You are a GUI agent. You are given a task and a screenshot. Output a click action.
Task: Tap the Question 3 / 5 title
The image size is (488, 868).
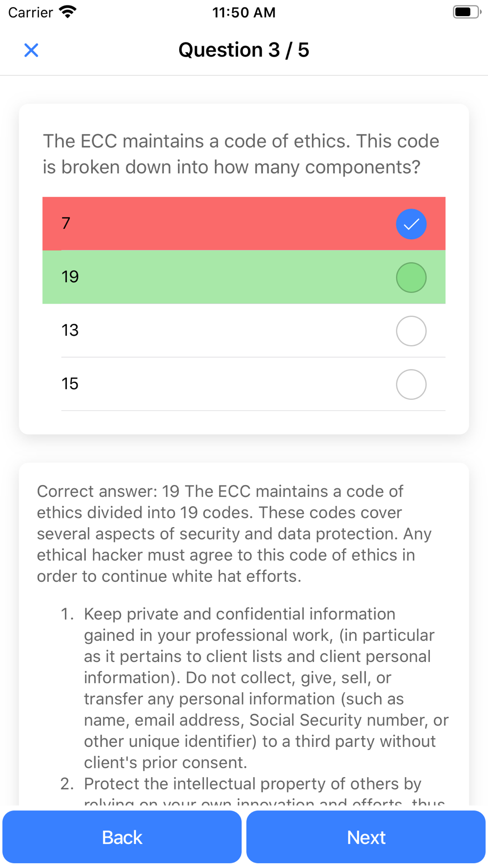[244, 50]
